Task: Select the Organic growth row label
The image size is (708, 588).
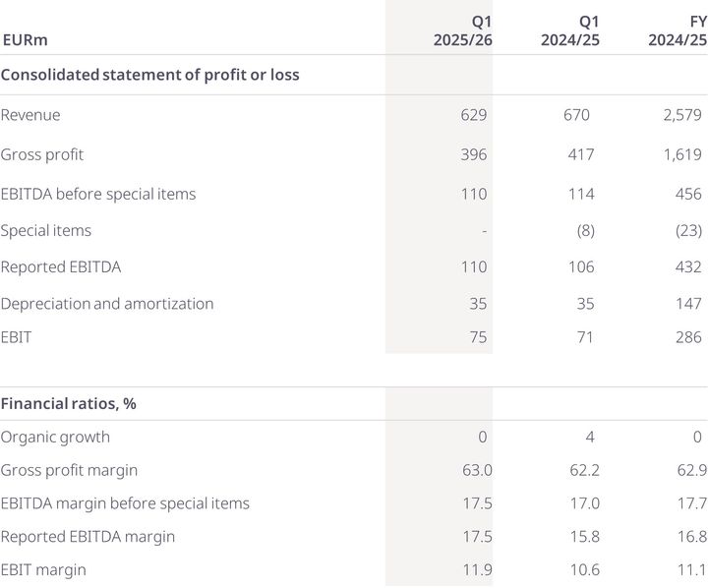Action: [55, 437]
